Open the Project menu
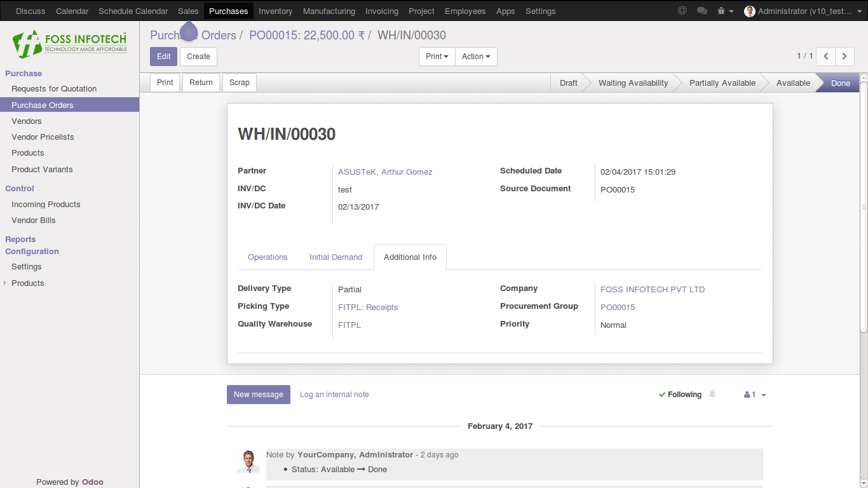868x488 pixels. (x=422, y=11)
